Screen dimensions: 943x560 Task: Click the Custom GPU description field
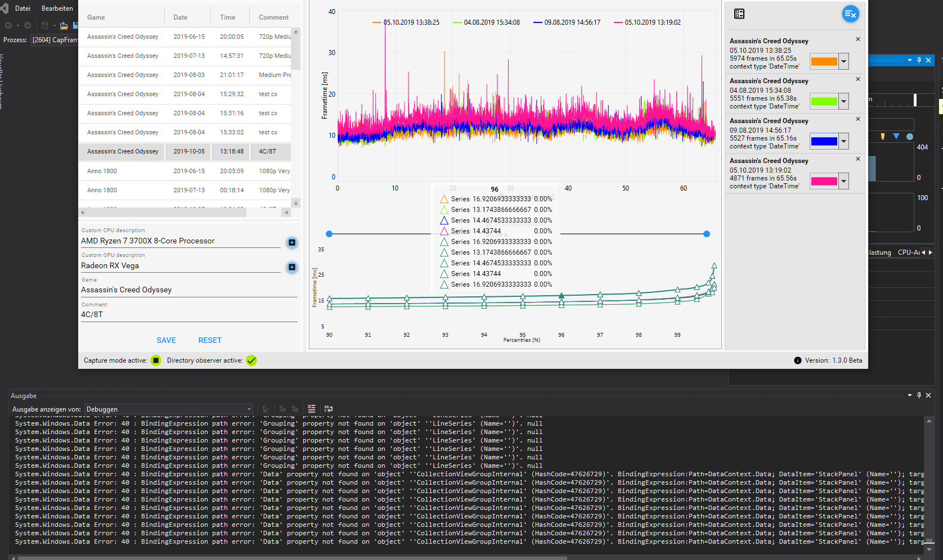(181, 265)
